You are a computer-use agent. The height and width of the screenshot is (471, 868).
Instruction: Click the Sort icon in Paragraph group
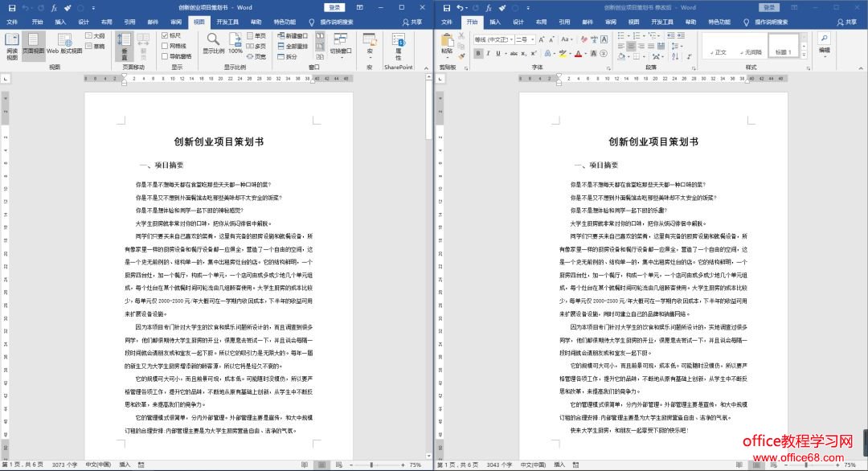coord(675,56)
